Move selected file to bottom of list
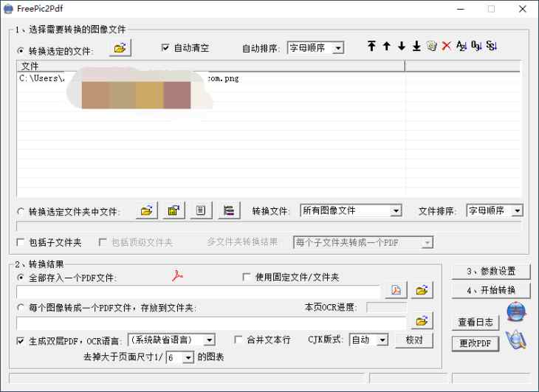Viewport: 539px width, 392px height. coord(416,46)
